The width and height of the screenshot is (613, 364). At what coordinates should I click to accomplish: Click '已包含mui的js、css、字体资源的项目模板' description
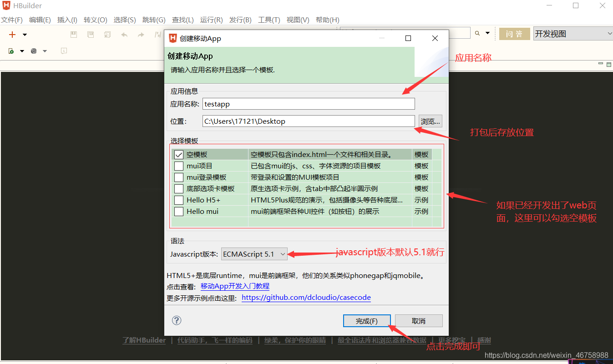pyautogui.click(x=315, y=166)
